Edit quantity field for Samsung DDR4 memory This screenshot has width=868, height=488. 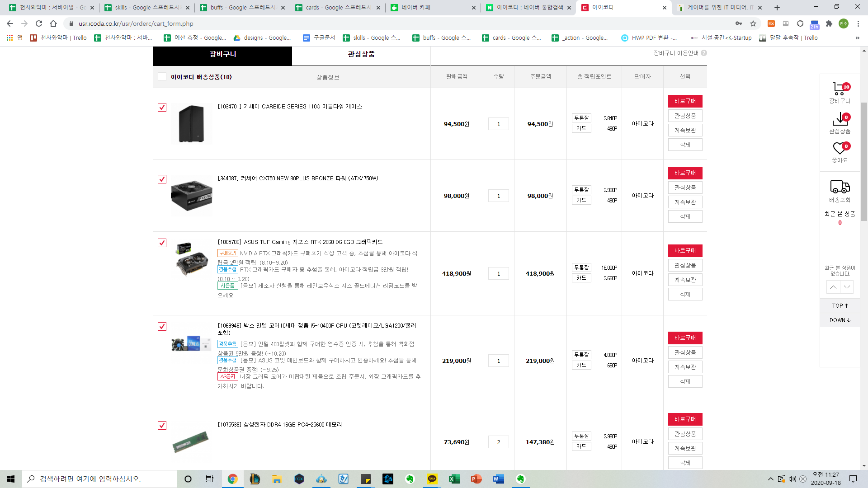498,442
